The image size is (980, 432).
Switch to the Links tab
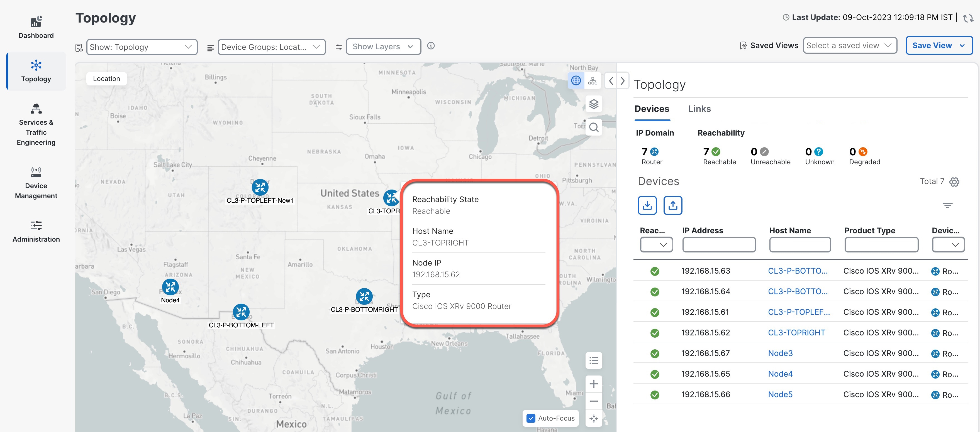[x=699, y=109]
